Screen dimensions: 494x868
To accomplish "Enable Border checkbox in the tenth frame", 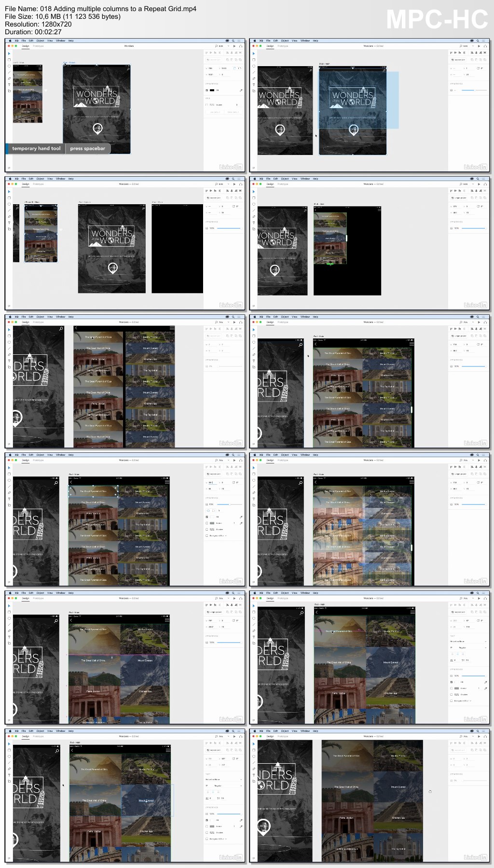I will coord(452,688).
